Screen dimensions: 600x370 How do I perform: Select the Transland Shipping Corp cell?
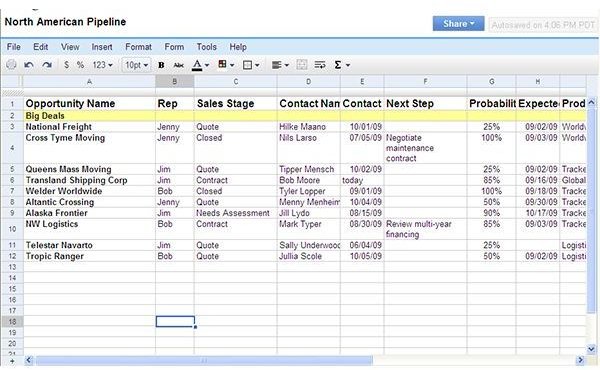pyautogui.click(x=89, y=180)
